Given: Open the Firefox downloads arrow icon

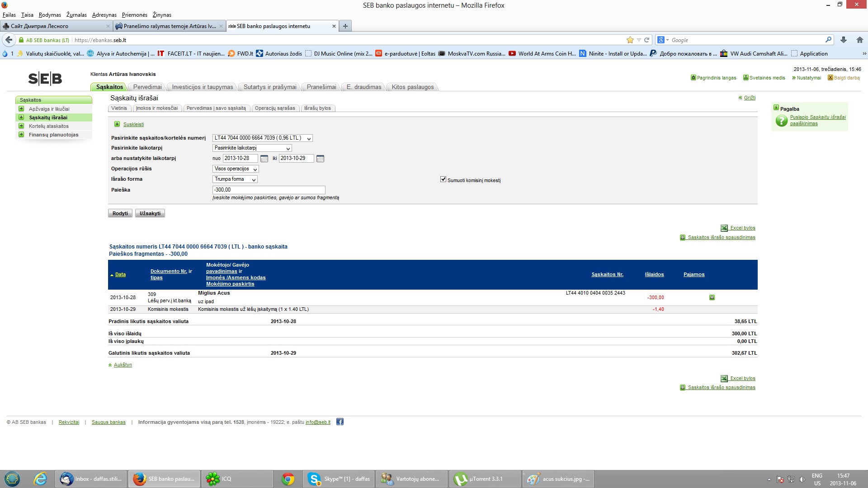Looking at the screenshot, I should pos(844,40).
